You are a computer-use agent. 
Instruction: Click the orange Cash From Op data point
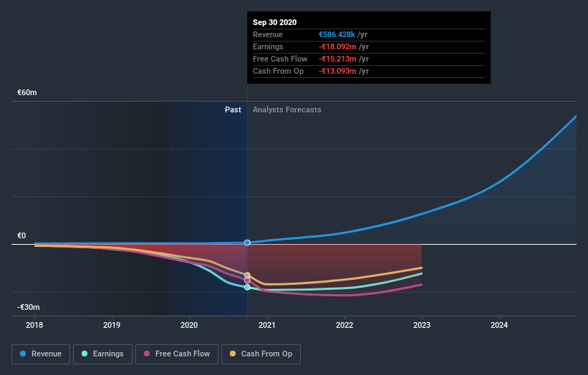(x=247, y=276)
